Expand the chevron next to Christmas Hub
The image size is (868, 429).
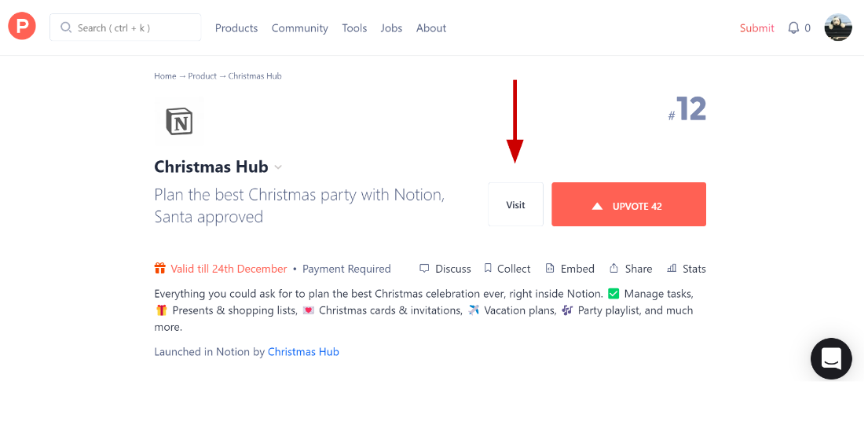278,167
